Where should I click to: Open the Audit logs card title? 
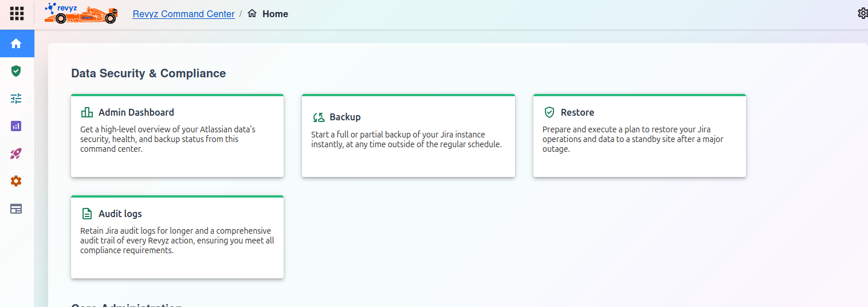120,214
